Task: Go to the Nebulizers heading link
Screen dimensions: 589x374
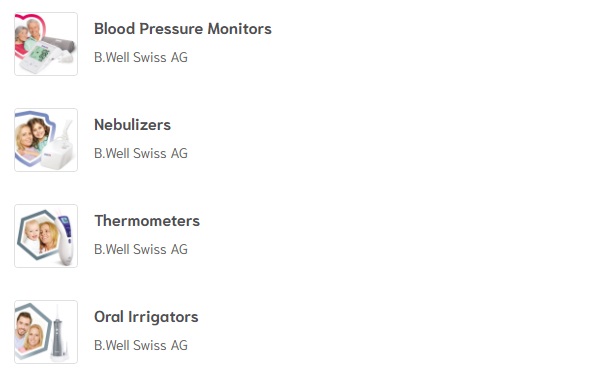Action: 132,125
